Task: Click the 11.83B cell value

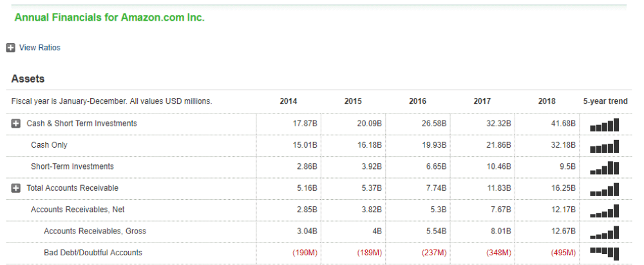Action: coord(498,188)
